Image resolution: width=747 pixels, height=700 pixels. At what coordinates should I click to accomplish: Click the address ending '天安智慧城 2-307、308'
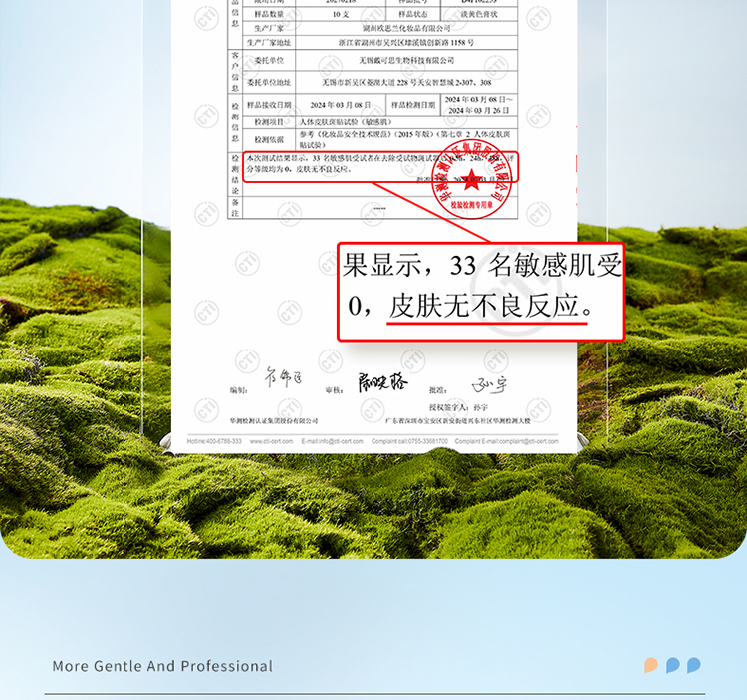tap(406, 83)
